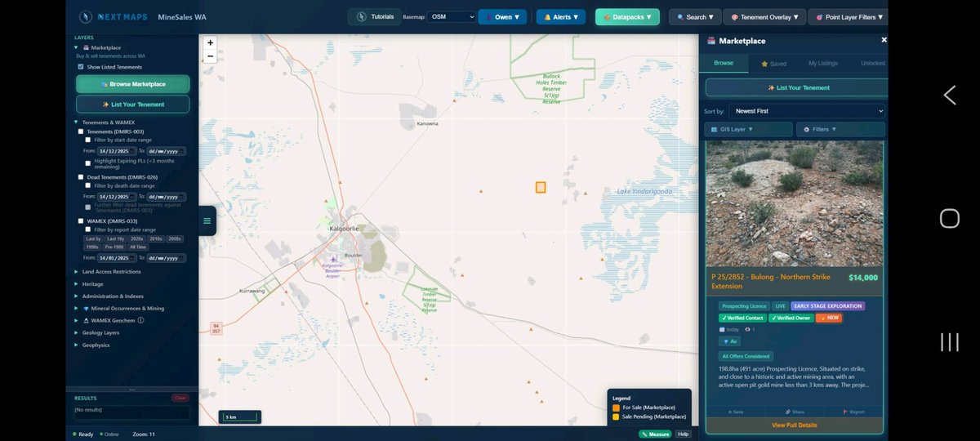Enable Tenements (DMIRS-003) layer
980x441 pixels.
tap(81, 131)
